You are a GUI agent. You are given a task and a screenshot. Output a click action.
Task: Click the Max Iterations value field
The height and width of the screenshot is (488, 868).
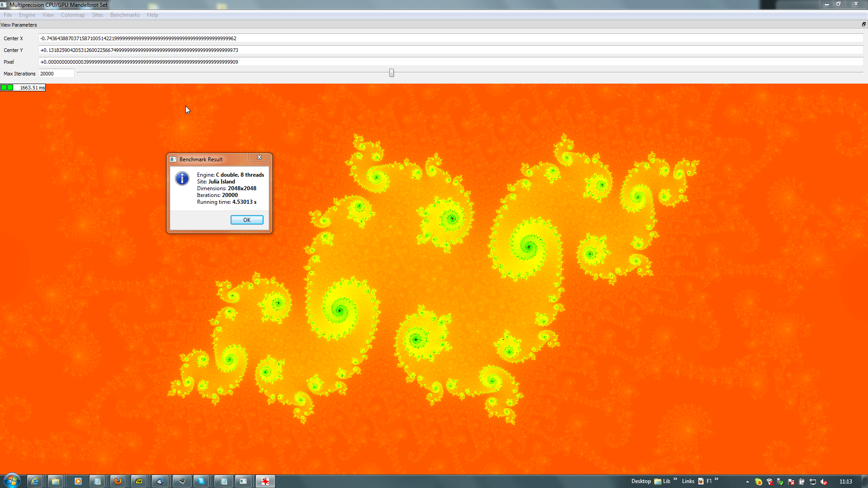click(x=56, y=74)
